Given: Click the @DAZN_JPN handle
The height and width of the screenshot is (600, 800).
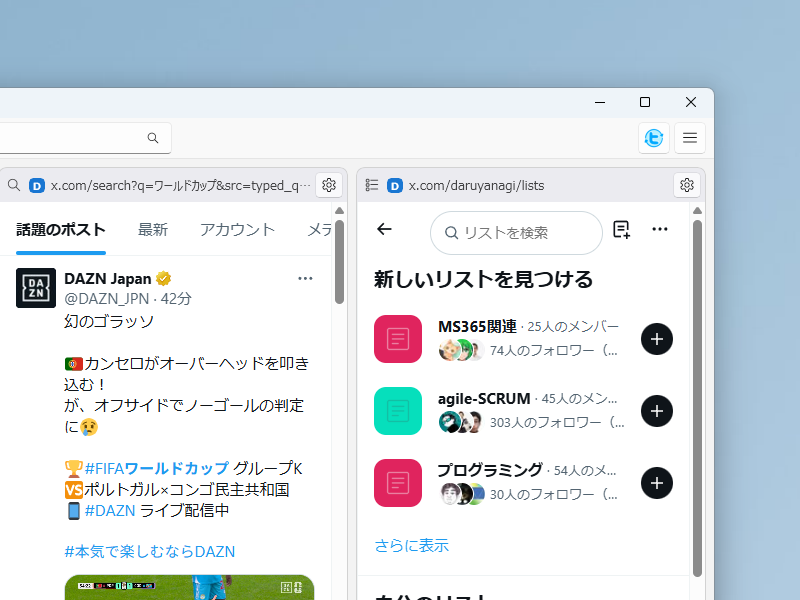Looking at the screenshot, I should (107, 298).
